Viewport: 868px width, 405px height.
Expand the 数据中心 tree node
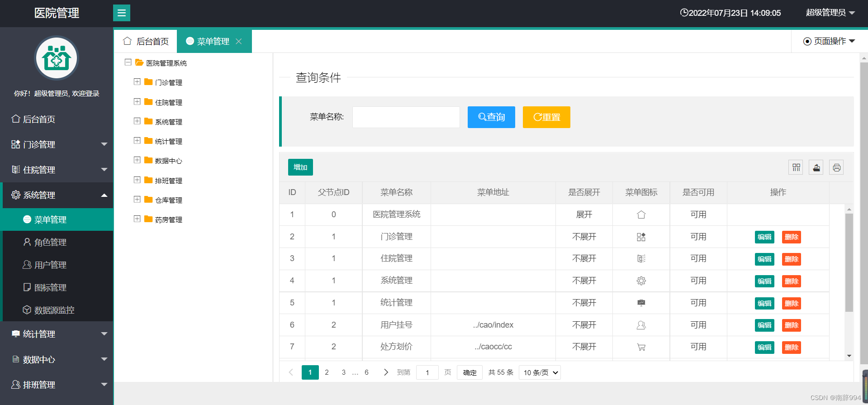pos(137,160)
